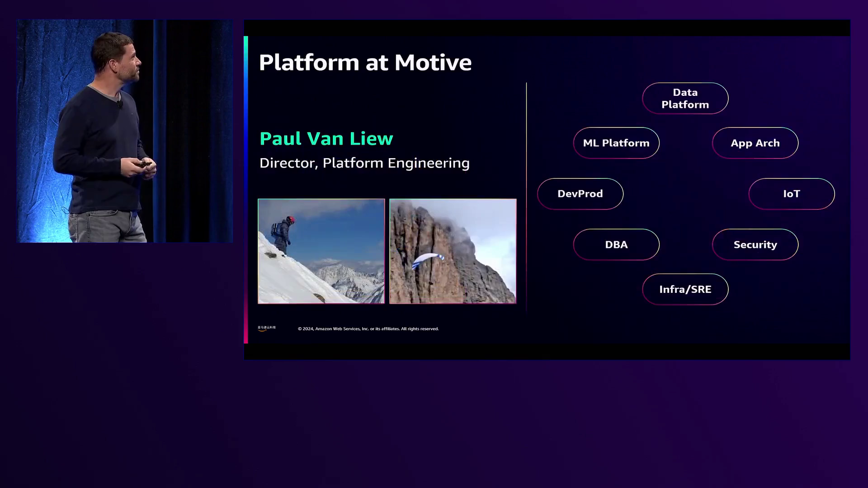This screenshot has width=868, height=488.
Task: Open the snowy mountain climber photo
Action: click(x=321, y=251)
